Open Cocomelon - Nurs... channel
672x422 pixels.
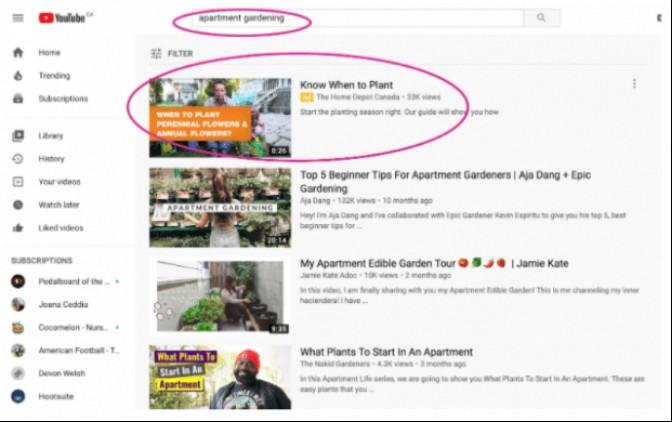pyautogui.click(x=73, y=328)
